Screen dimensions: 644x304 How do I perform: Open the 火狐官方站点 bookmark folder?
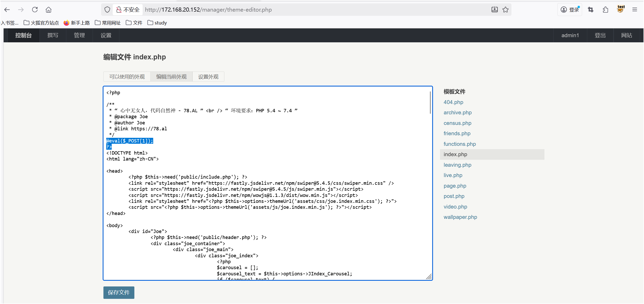[41, 23]
